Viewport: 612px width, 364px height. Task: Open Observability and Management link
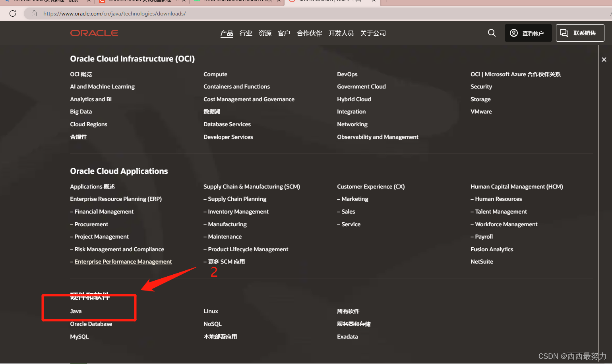pos(378,137)
